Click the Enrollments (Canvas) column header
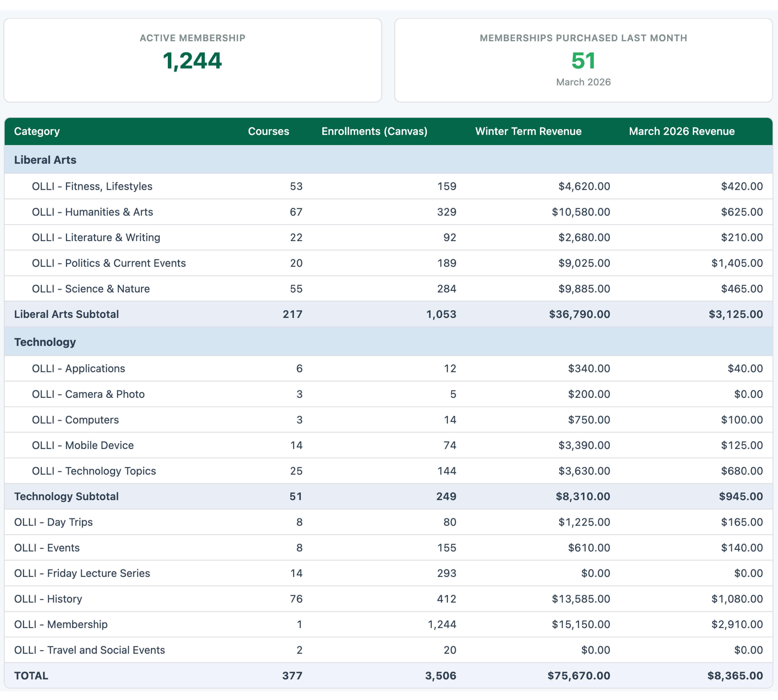This screenshot has width=778, height=700. [374, 131]
